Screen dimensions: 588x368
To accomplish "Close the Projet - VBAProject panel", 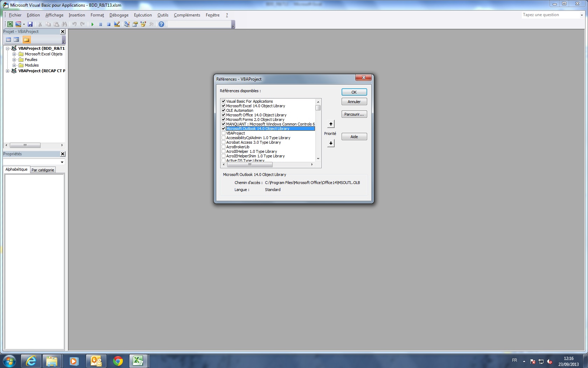I will pyautogui.click(x=63, y=32).
